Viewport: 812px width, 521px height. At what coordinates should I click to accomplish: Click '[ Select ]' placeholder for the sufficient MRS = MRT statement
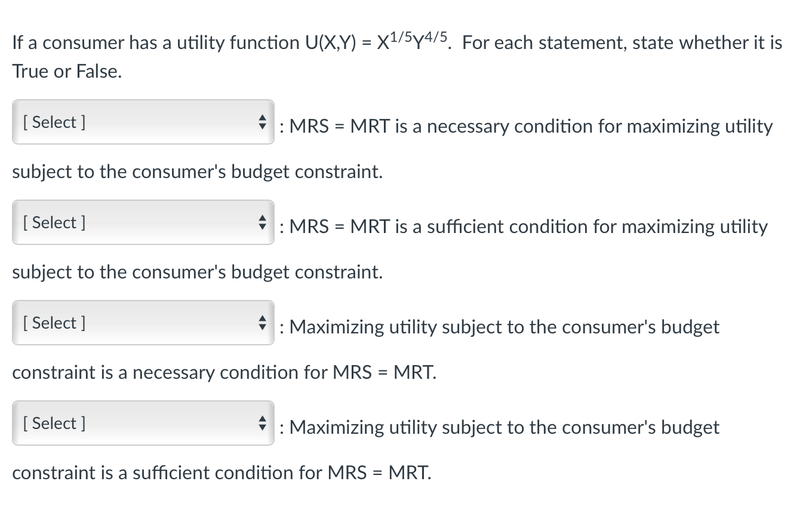[54, 223]
